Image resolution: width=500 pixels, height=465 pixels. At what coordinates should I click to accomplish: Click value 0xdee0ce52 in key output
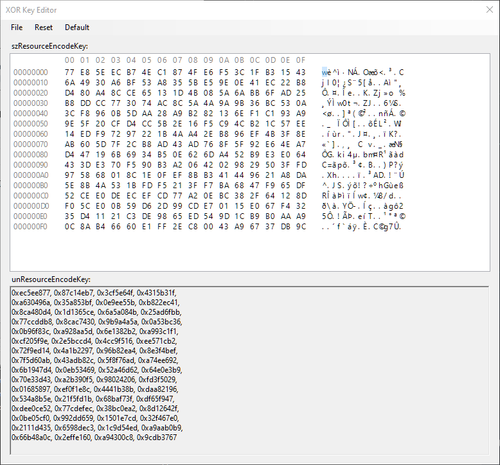click(x=32, y=409)
